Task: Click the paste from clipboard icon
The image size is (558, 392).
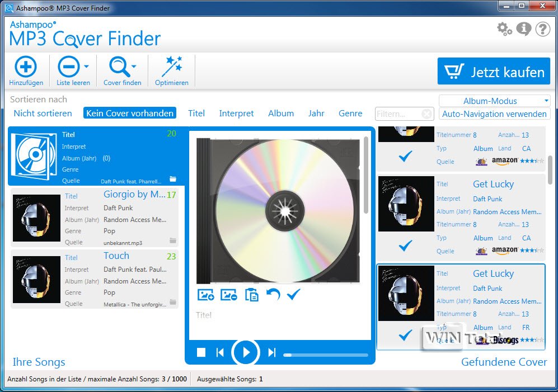Action: click(252, 295)
